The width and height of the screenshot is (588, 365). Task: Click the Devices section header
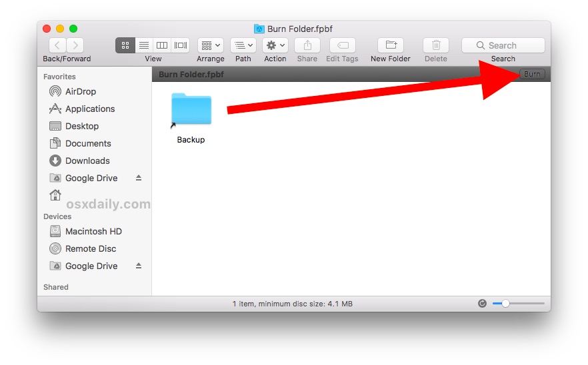[57, 216]
